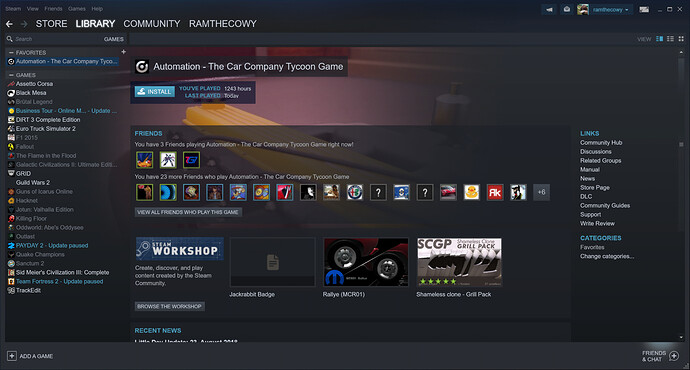
Task: Select Guild Wars 2 entry
Action: click(x=33, y=183)
